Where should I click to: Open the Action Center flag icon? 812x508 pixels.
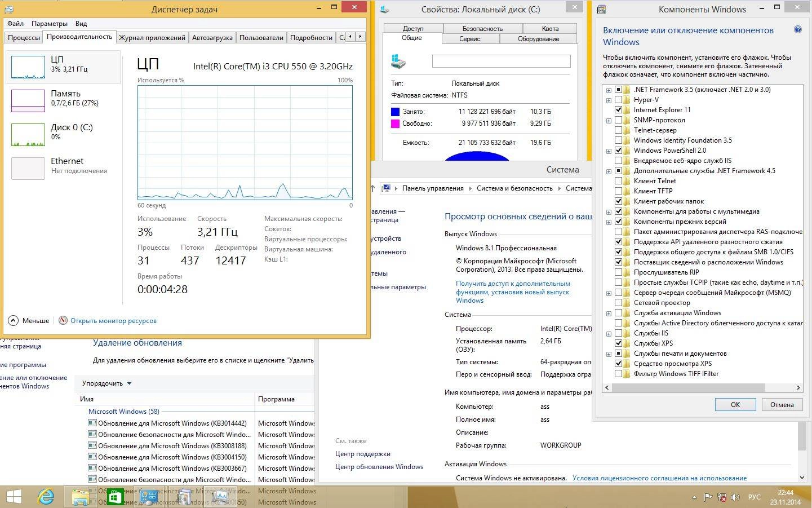coord(708,497)
